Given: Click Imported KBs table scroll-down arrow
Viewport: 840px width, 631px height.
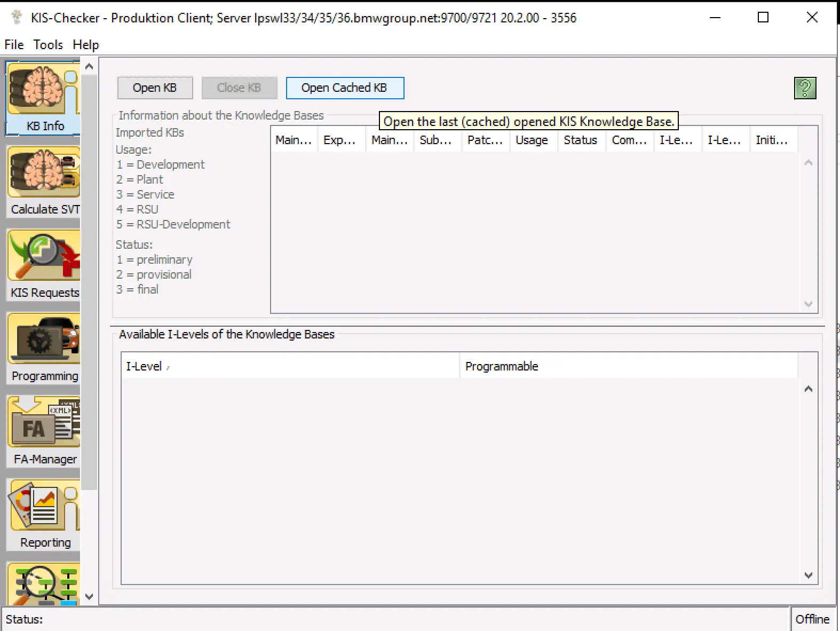Looking at the screenshot, I should (808, 304).
